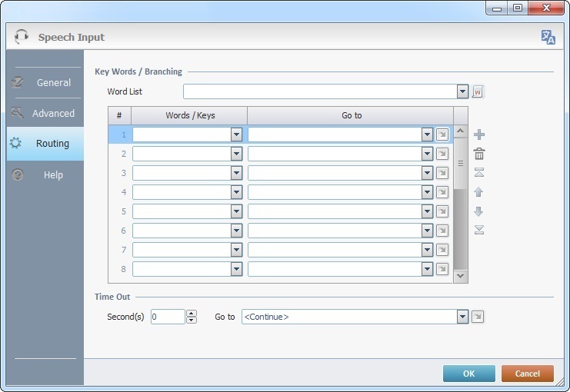
Task: Click the translate icon in header
Action: (x=548, y=37)
